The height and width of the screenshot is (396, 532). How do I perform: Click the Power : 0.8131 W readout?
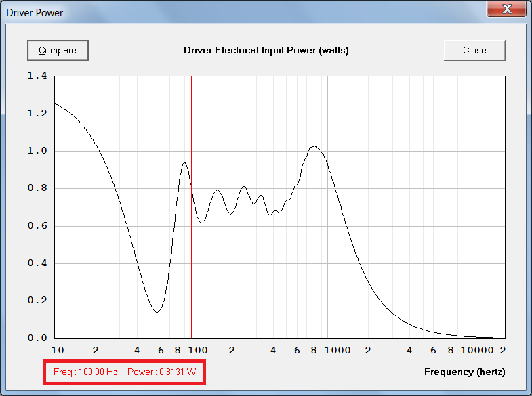(162, 372)
